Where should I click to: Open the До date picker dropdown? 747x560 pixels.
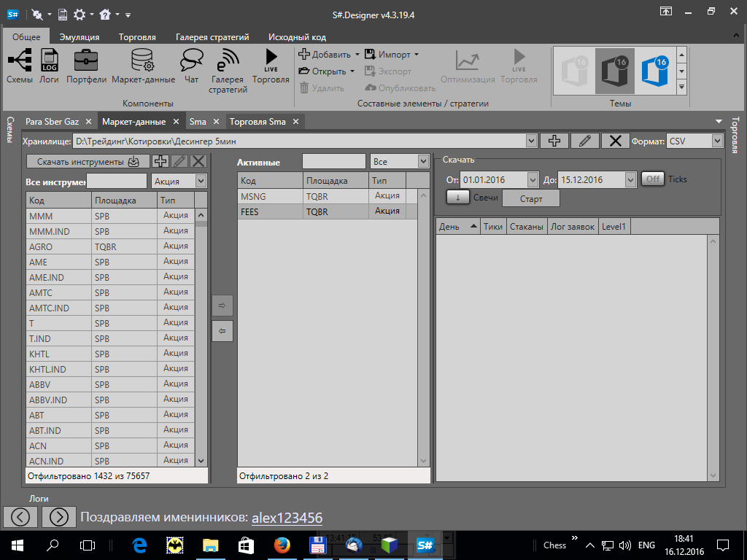[630, 179]
